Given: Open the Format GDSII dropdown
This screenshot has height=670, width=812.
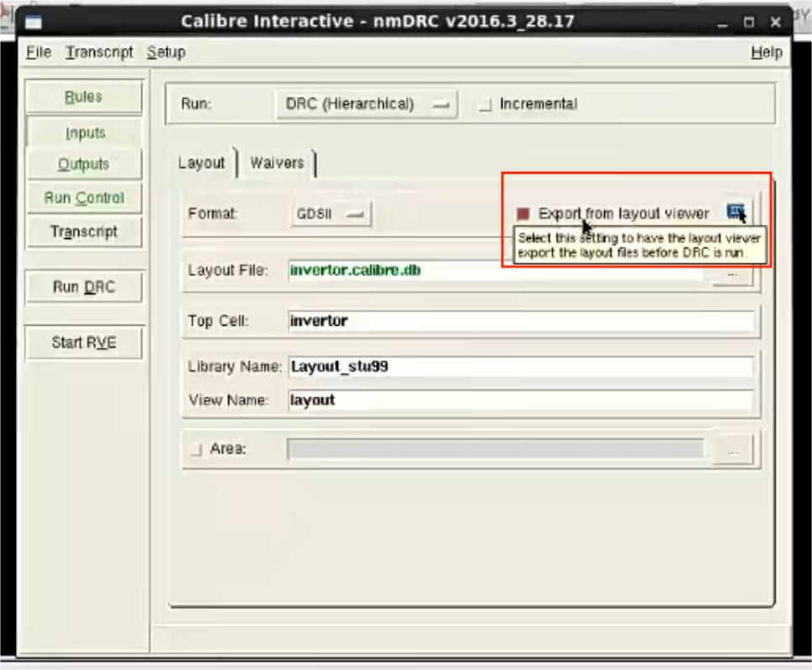Looking at the screenshot, I should click(331, 214).
